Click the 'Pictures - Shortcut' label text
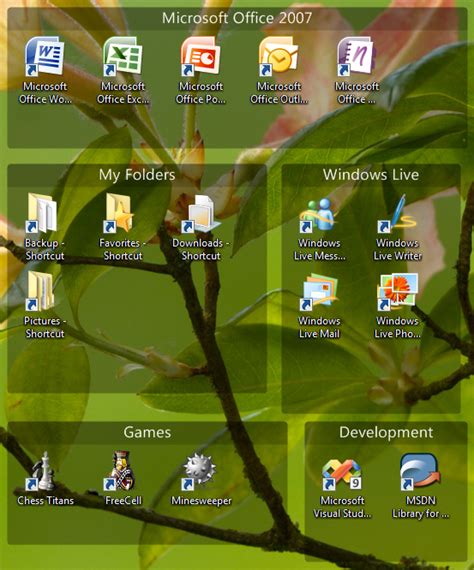 click(45, 327)
